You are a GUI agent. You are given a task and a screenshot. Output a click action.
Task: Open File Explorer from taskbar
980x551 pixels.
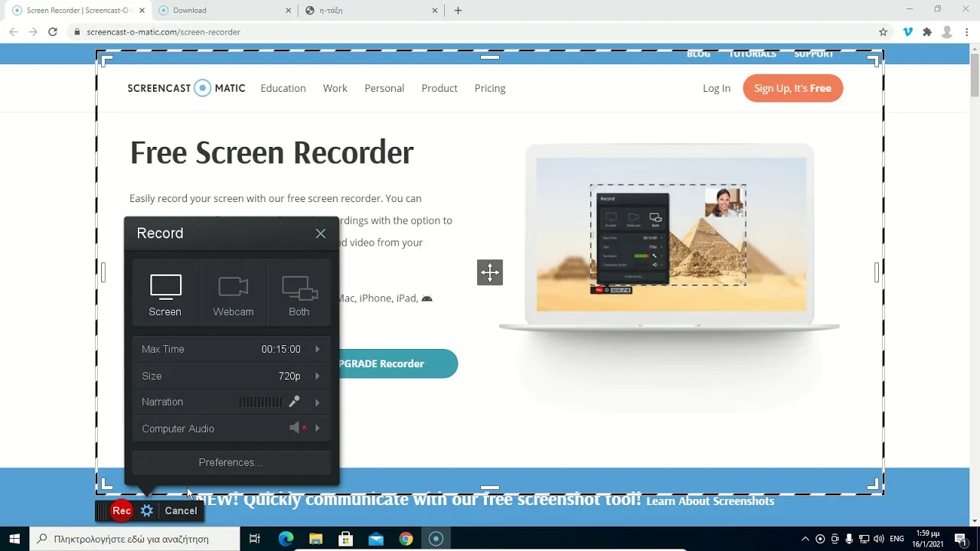(x=315, y=539)
